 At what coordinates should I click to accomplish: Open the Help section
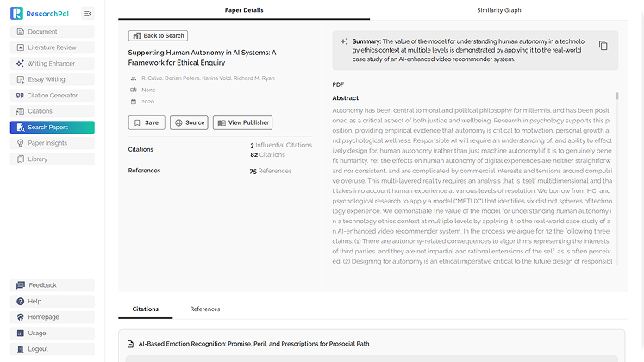click(53, 302)
